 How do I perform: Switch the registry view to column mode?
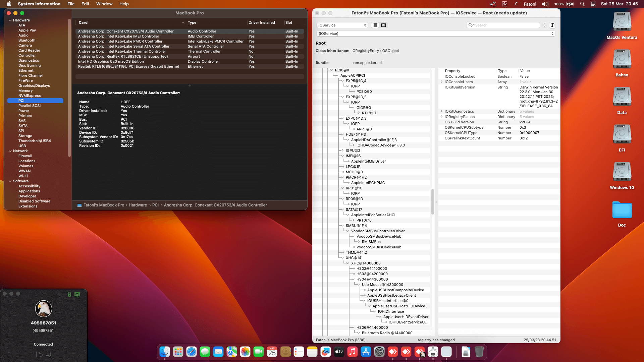click(383, 25)
